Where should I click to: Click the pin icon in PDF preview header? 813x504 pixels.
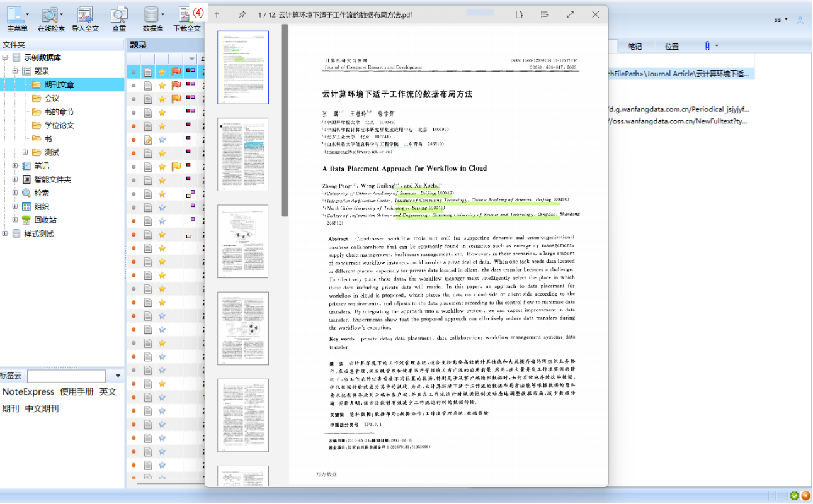242,14
